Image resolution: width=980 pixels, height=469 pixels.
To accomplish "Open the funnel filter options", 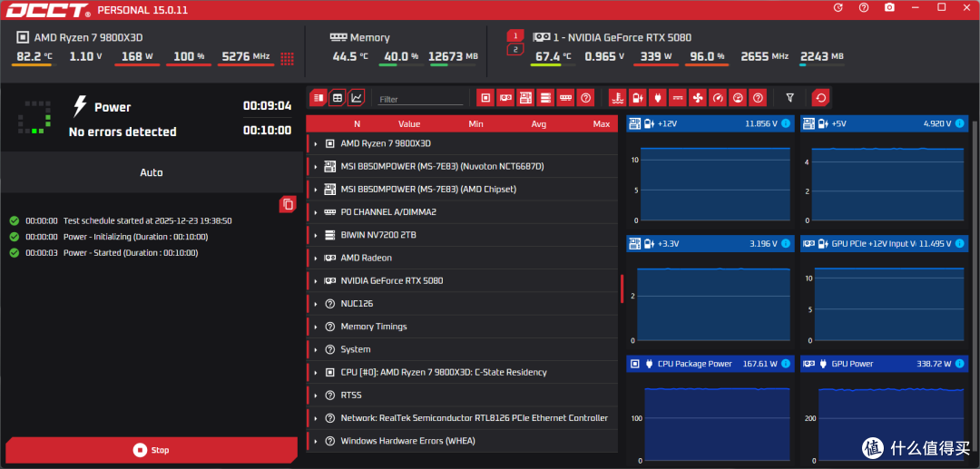I will point(790,97).
